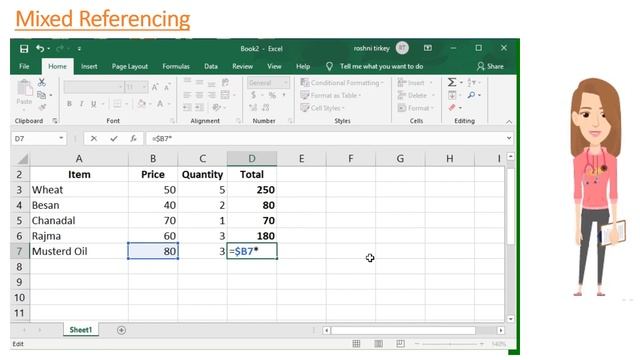
Task: Open the Font Color A swatch
Action: 160,104
